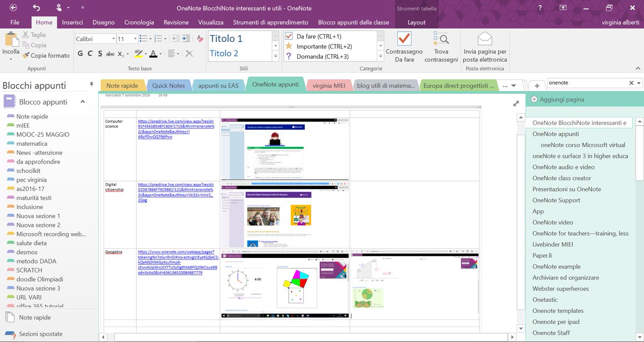Switch to the virginia MIEI section tab
This screenshot has width=644, height=342.
(330, 85)
